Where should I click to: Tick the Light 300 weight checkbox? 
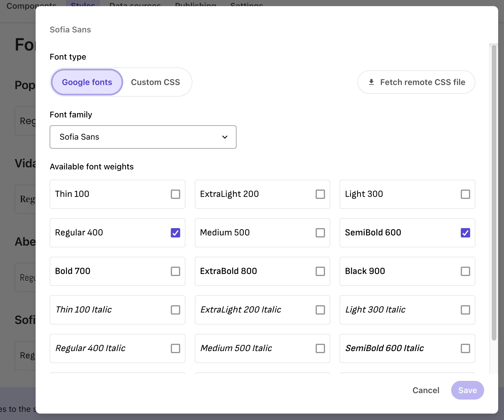465,194
